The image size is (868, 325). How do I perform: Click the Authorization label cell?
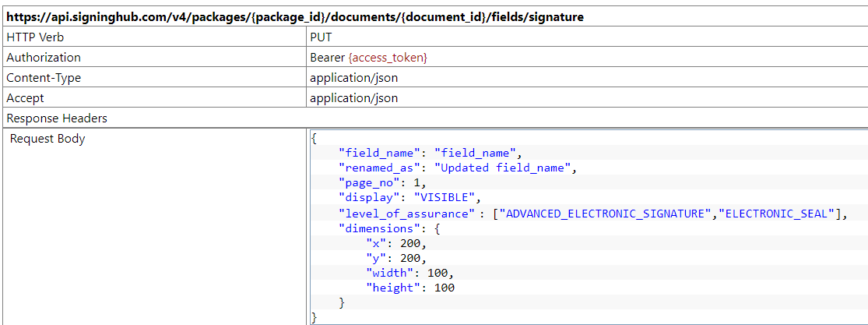tap(44, 58)
